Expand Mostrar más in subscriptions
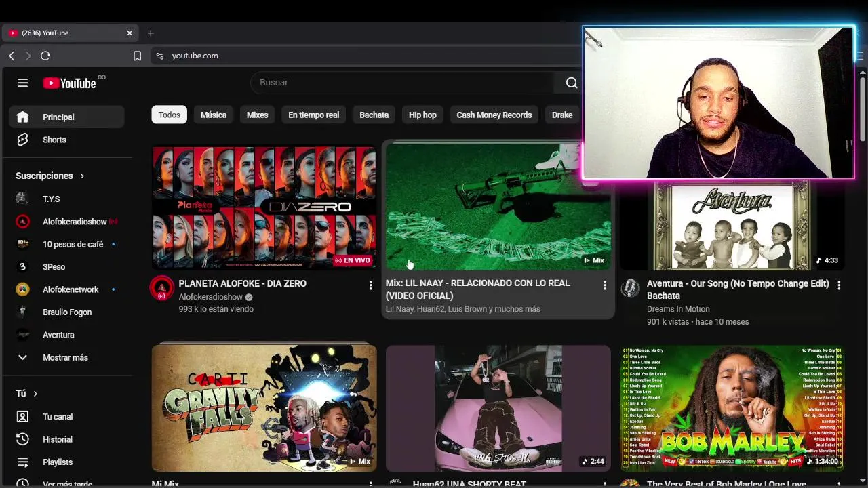Image resolution: width=868 pixels, height=488 pixels. [x=66, y=357]
